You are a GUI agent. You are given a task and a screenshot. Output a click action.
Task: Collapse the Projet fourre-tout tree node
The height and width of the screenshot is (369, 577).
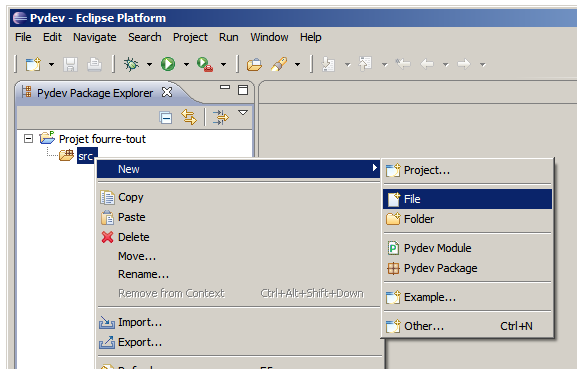coord(28,139)
